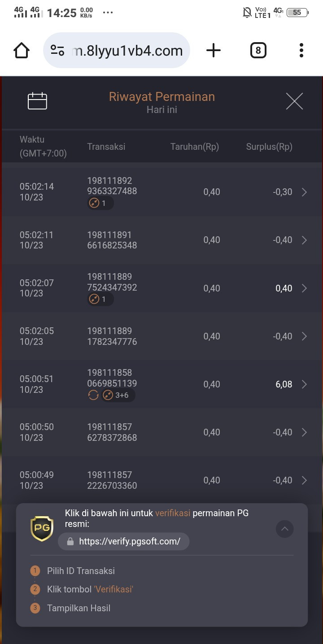
Task: Tap the 3+6 free spin badge
Action: pyautogui.click(x=118, y=395)
